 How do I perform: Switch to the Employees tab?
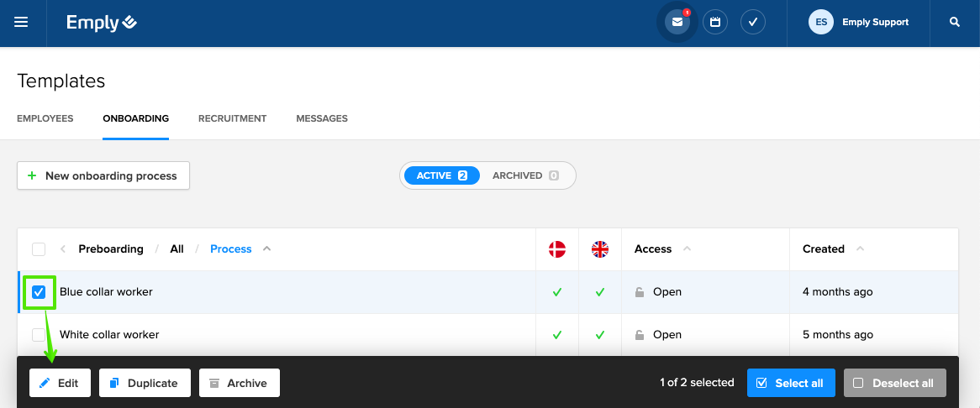45,118
